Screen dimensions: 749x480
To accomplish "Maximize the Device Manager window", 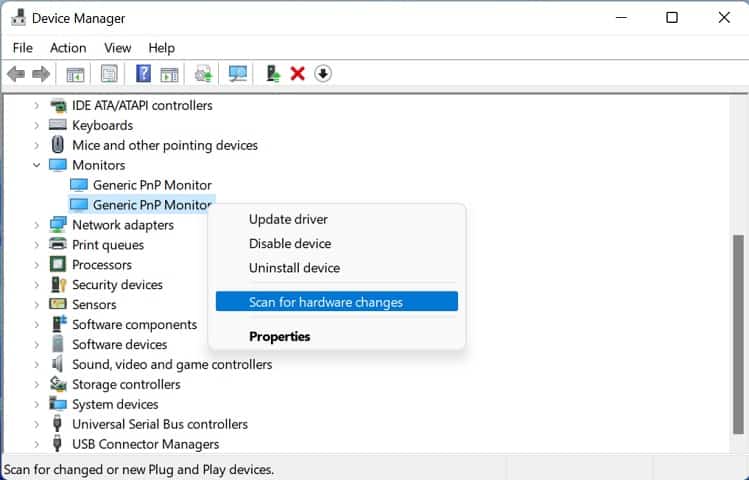I will tap(672, 18).
